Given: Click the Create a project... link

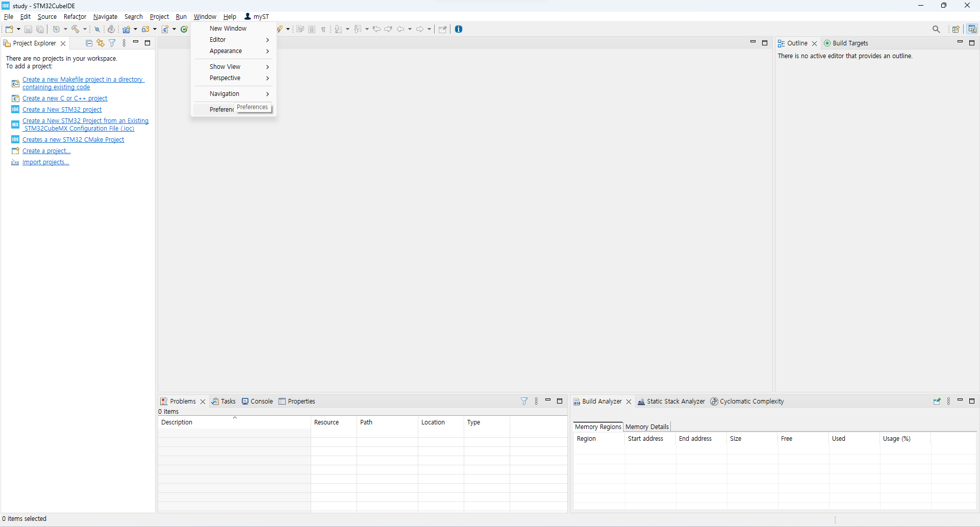Looking at the screenshot, I should pos(46,151).
